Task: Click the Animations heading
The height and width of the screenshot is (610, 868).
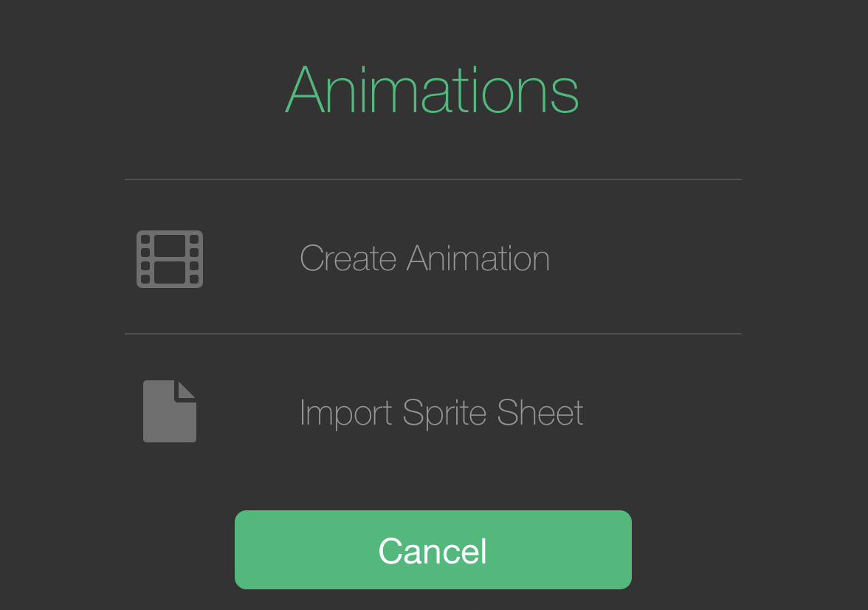Action: (x=433, y=89)
